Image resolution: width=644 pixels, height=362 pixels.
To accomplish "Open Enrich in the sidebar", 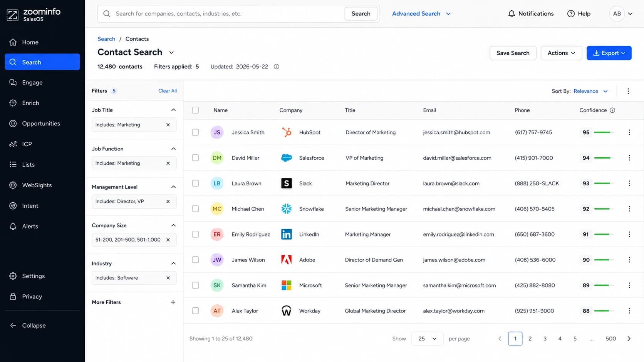I will coord(42,103).
